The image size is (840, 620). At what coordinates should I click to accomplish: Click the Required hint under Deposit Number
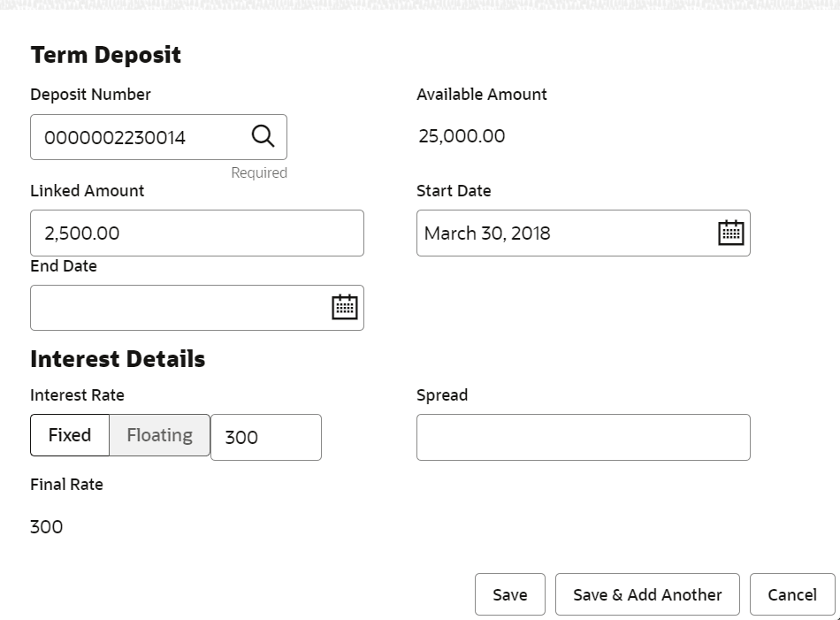259,173
